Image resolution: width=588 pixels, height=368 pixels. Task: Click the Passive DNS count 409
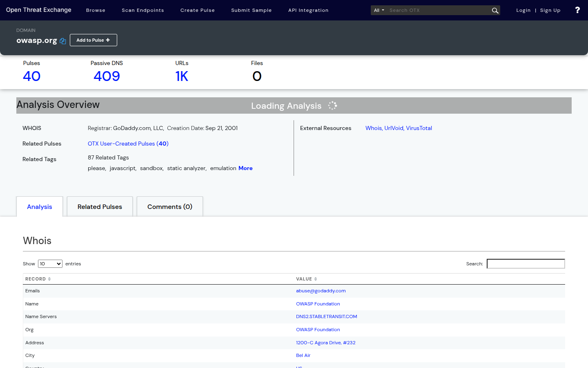(x=107, y=76)
